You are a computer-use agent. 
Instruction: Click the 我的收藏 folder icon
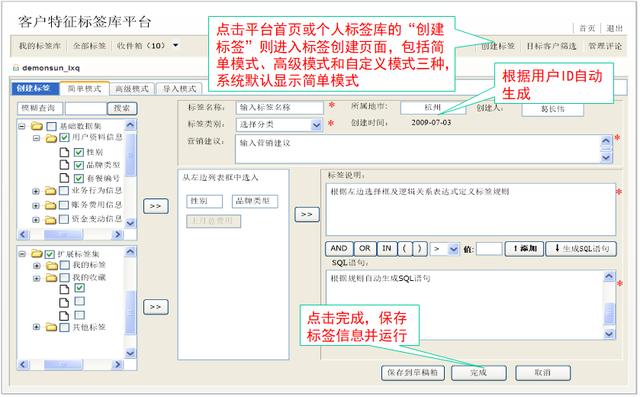click(x=51, y=278)
